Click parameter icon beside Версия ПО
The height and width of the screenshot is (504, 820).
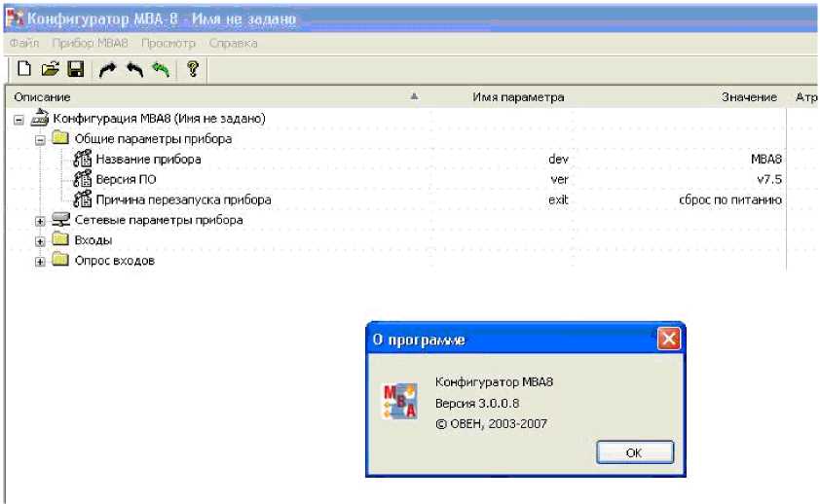coord(82,179)
